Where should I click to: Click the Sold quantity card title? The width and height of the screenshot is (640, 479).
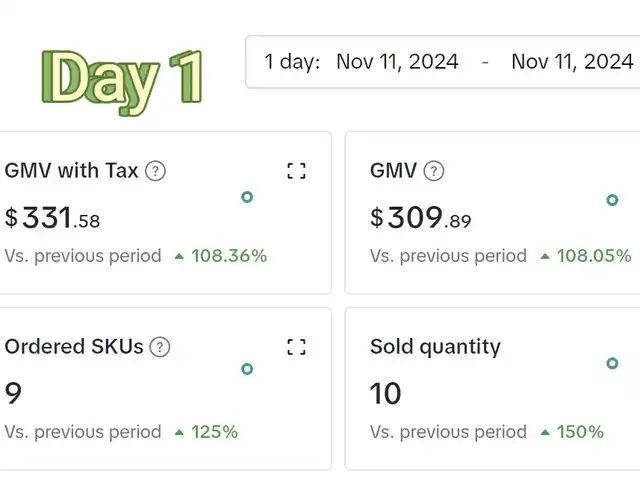435,347
